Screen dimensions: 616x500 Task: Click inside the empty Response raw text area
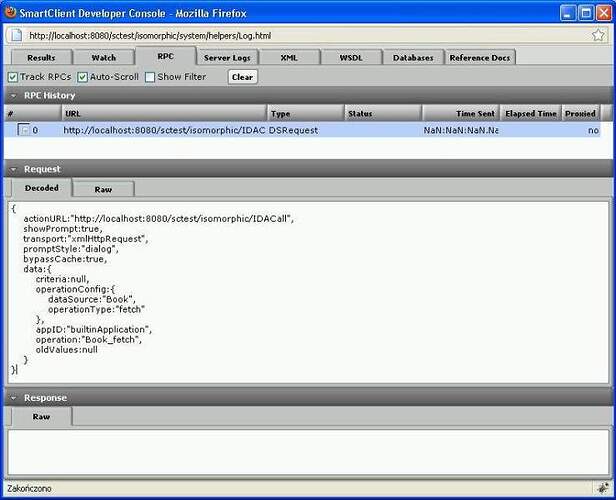(x=308, y=452)
